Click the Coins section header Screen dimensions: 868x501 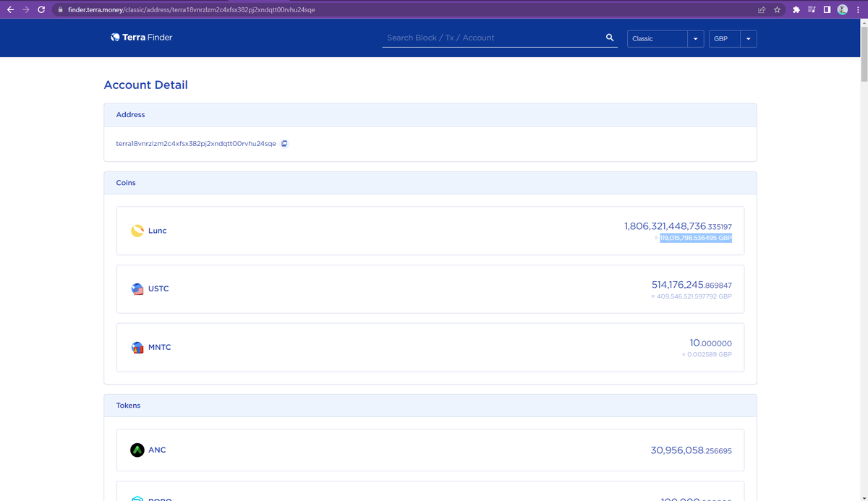click(430, 183)
